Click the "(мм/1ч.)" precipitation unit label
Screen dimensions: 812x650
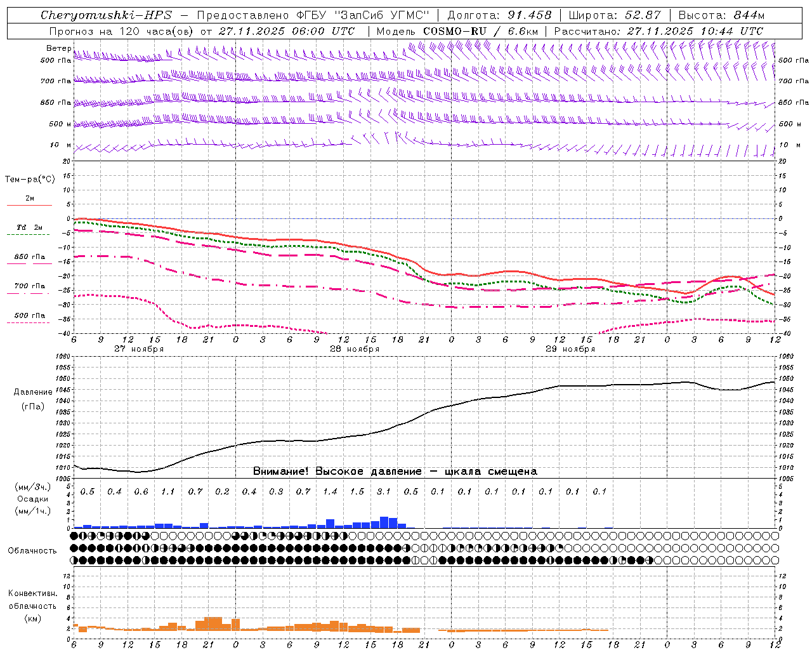coord(32,511)
